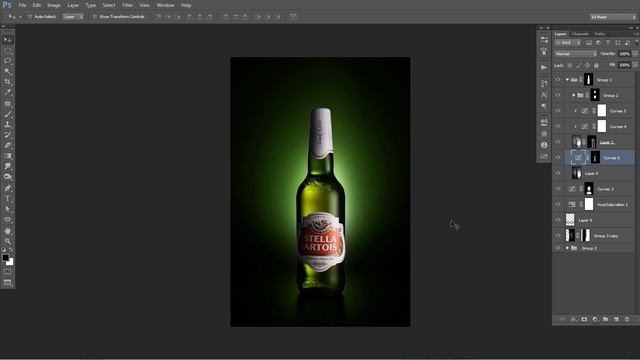
Task: Add a layer style with fx icon
Action: [x=573, y=319]
